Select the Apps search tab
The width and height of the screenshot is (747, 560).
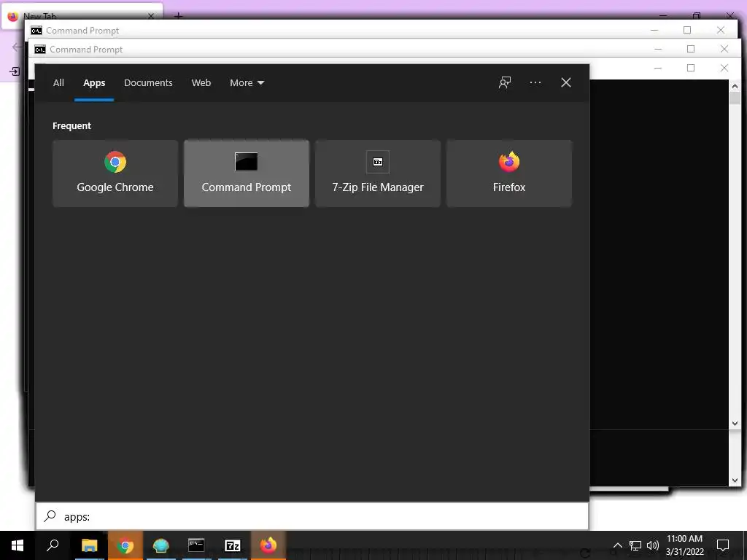coord(94,83)
